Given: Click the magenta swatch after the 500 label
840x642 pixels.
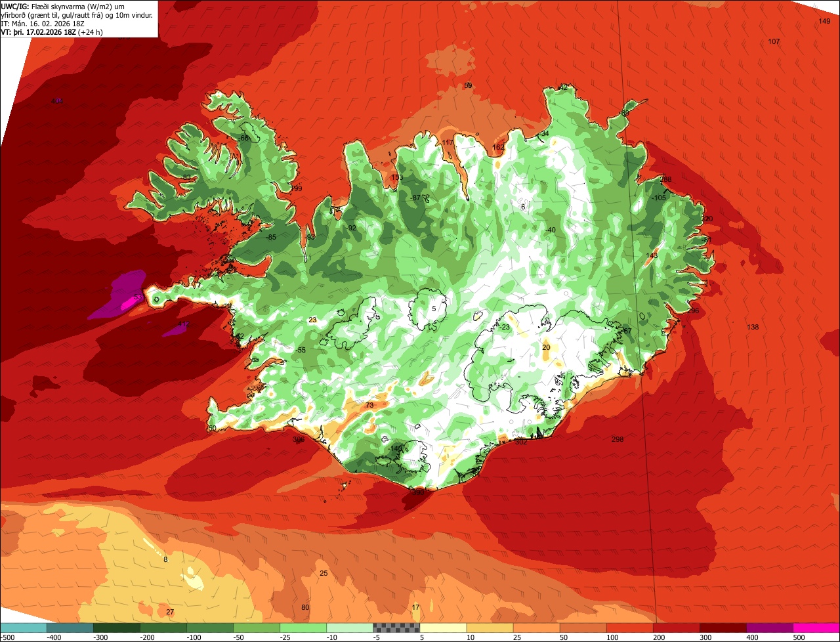Looking at the screenshot, I should (x=816, y=628).
